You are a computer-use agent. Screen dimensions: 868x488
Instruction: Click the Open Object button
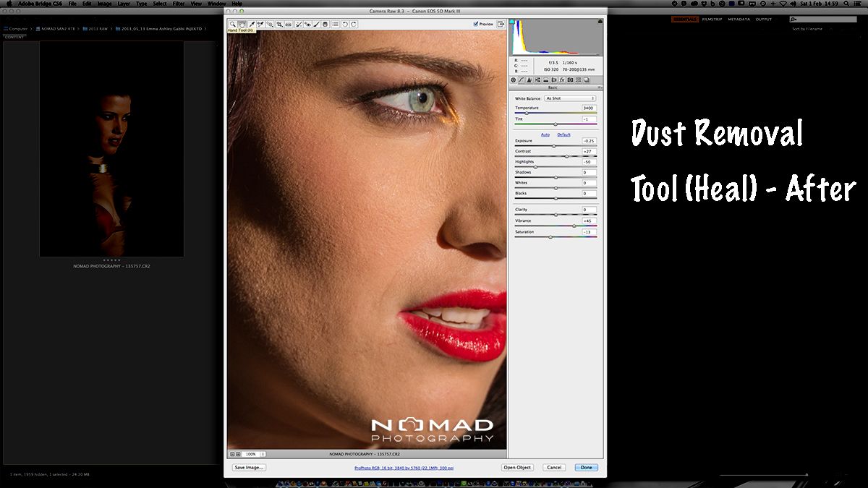click(x=517, y=468)
